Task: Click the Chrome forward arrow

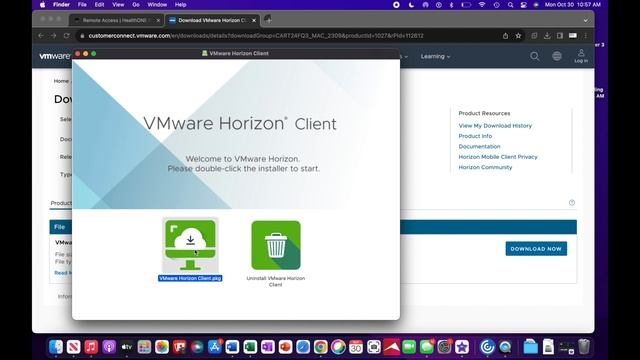Action: 53,36
